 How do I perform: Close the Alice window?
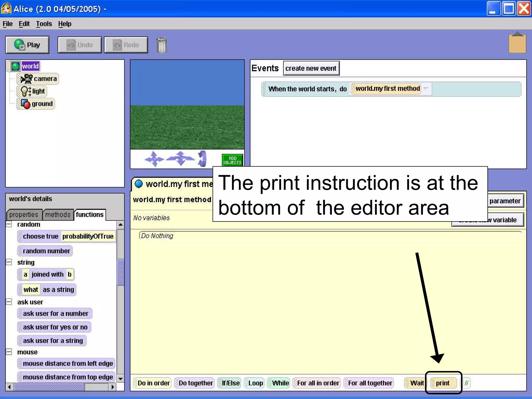click(x=524, y=9)
